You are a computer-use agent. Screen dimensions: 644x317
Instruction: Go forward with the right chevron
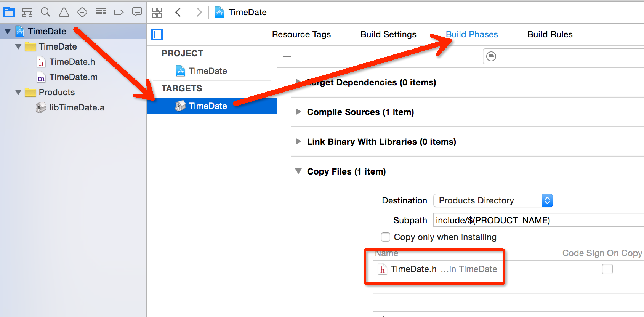click(x=199, y=12)
